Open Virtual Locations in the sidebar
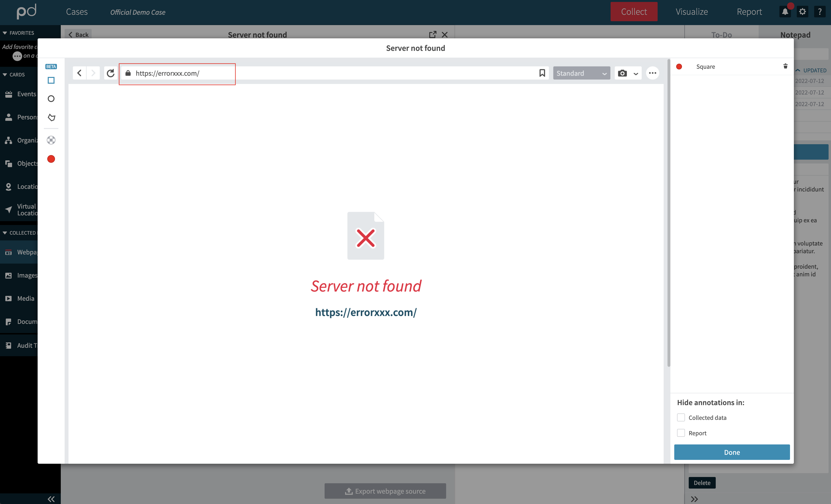831x504 pixels. coord(19,210)
